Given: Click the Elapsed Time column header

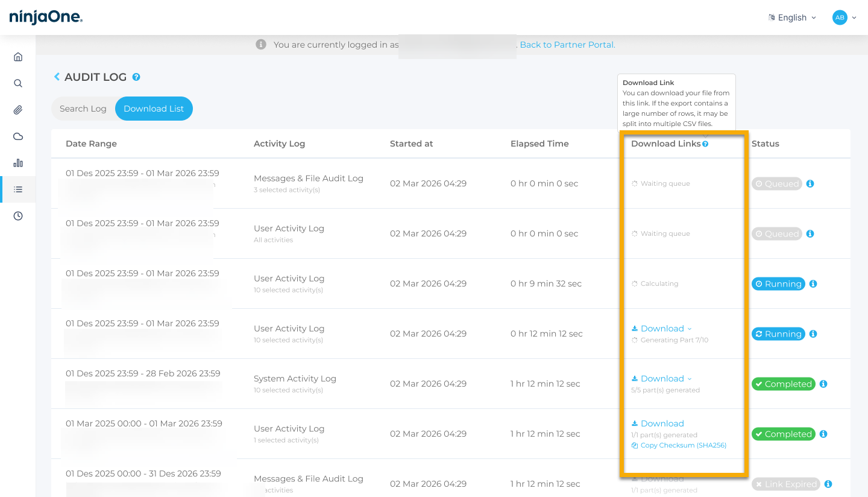Looking at the screenshot, I should click(539, 144).
